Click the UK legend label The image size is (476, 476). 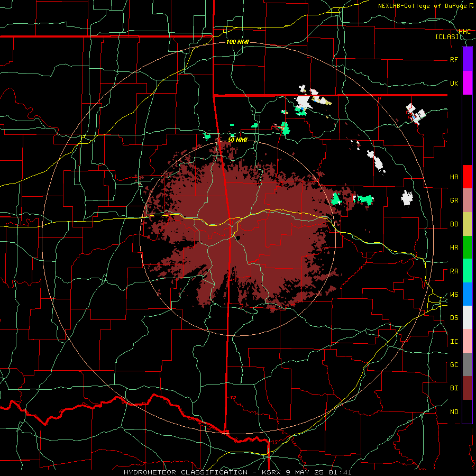point(454,84)
